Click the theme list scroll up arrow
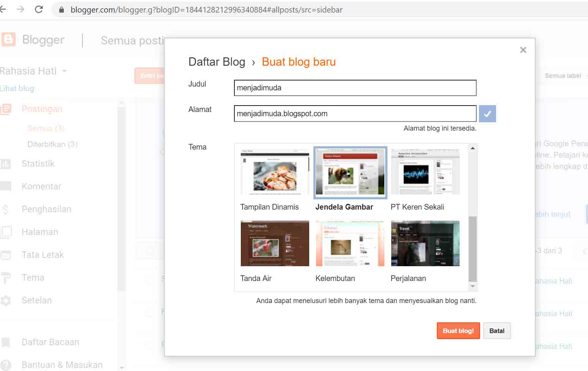This screenshot has height=371, width=588. (x=473, y=148)
